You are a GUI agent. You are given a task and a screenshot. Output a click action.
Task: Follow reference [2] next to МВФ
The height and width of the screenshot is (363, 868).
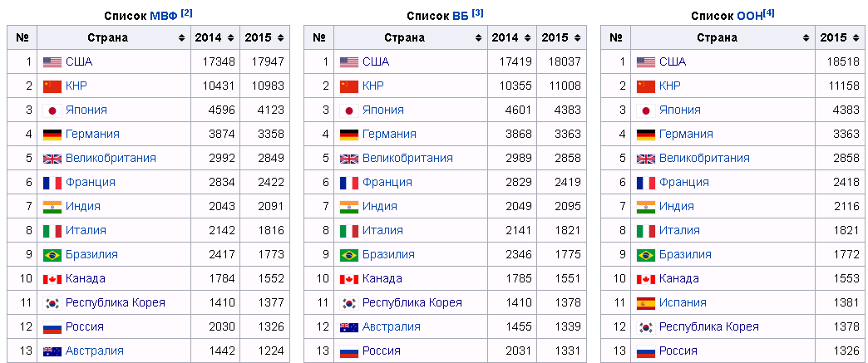pyautogui.click(x=186, y=13)
